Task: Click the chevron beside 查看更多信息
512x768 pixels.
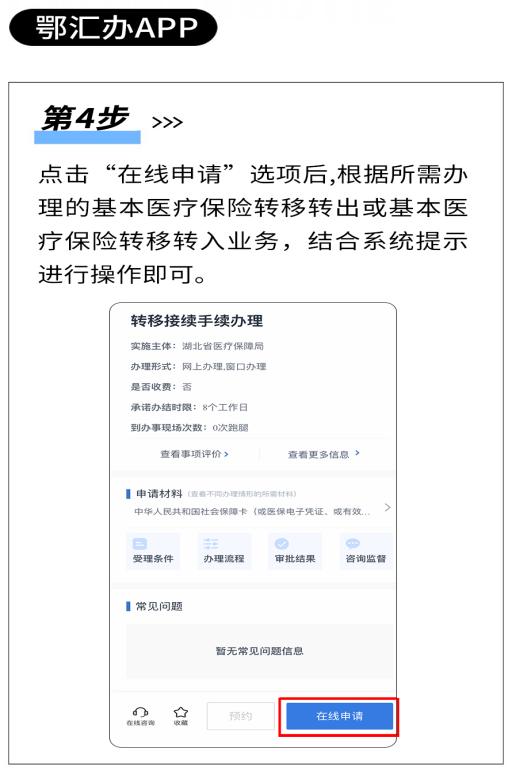Action: tap(357, 453)
